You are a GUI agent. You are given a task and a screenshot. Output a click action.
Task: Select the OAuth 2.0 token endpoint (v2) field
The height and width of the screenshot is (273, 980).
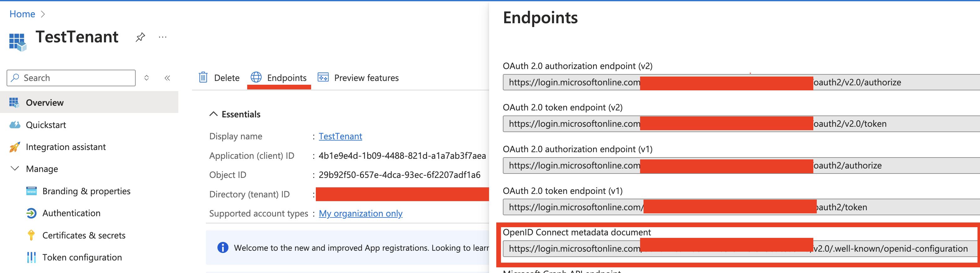click(741, 124)
